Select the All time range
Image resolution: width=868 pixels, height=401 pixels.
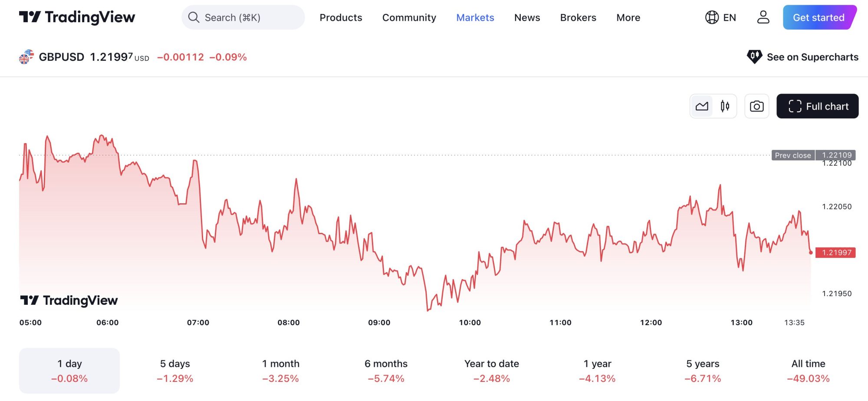point(808,371)
